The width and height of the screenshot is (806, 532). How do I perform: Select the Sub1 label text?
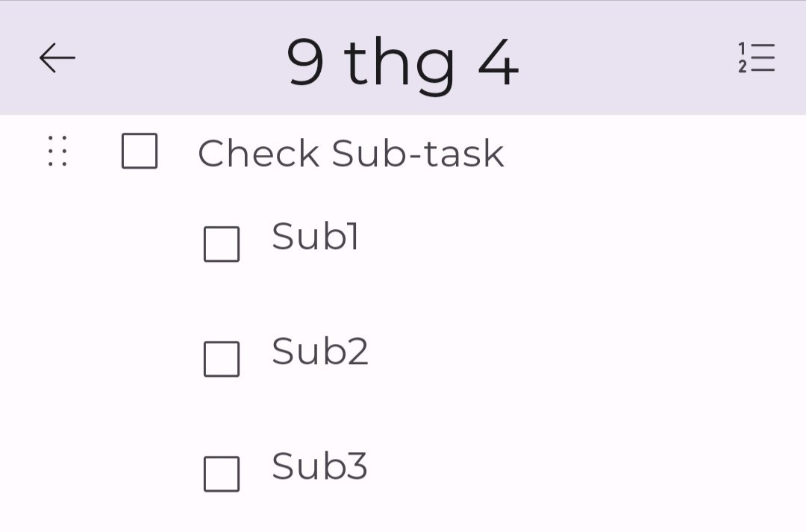point(315,237)
